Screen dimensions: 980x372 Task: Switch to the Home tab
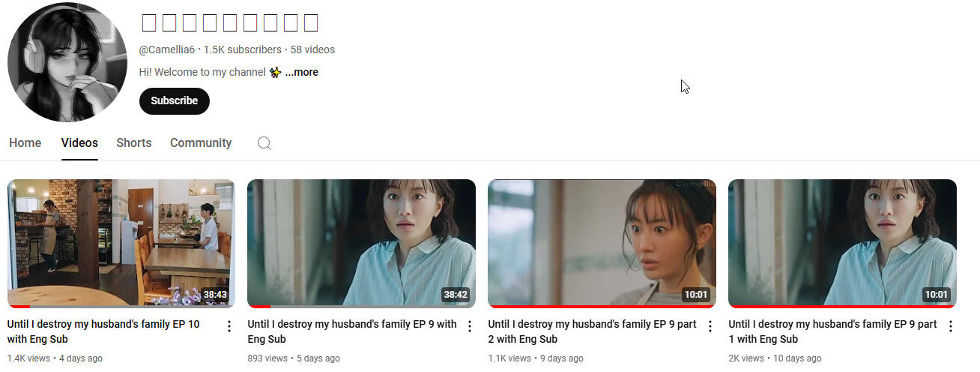25,142
